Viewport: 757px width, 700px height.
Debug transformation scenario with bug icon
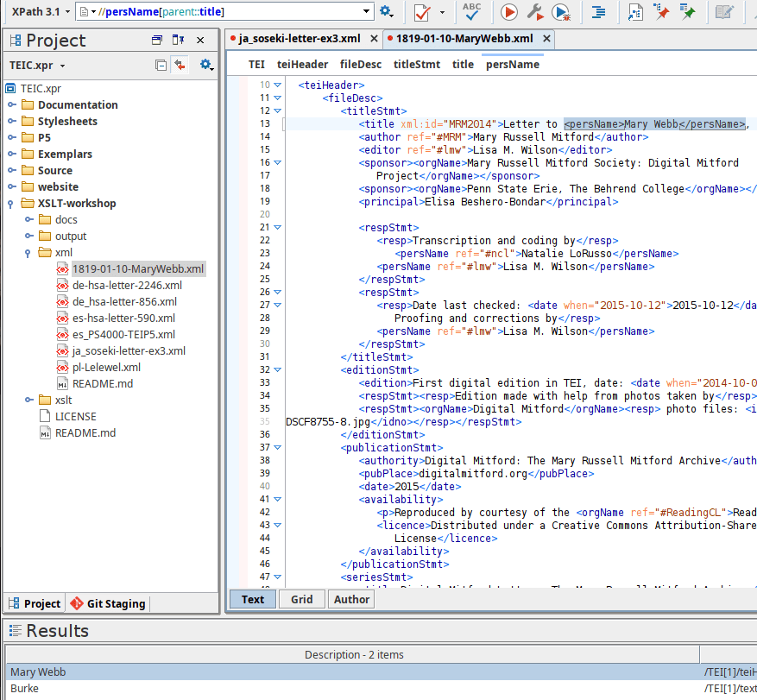561,12
